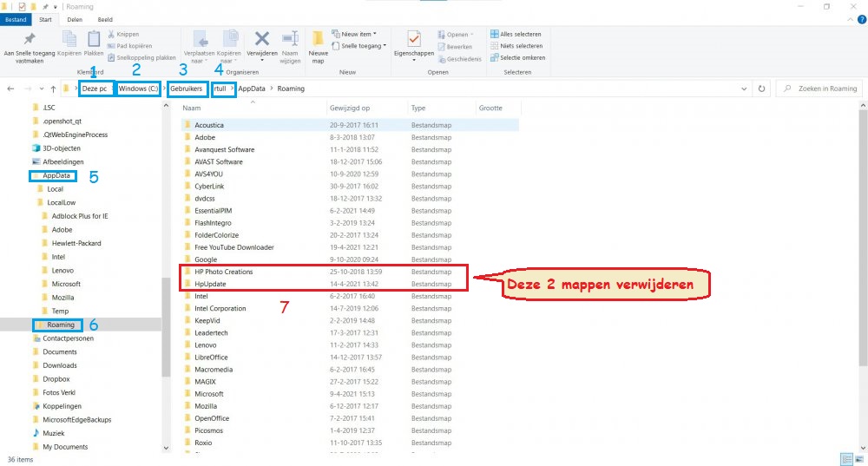Click Gebruikers in the address breadcrumb
This screenshot has height=466, width=868.
(186, 89)
